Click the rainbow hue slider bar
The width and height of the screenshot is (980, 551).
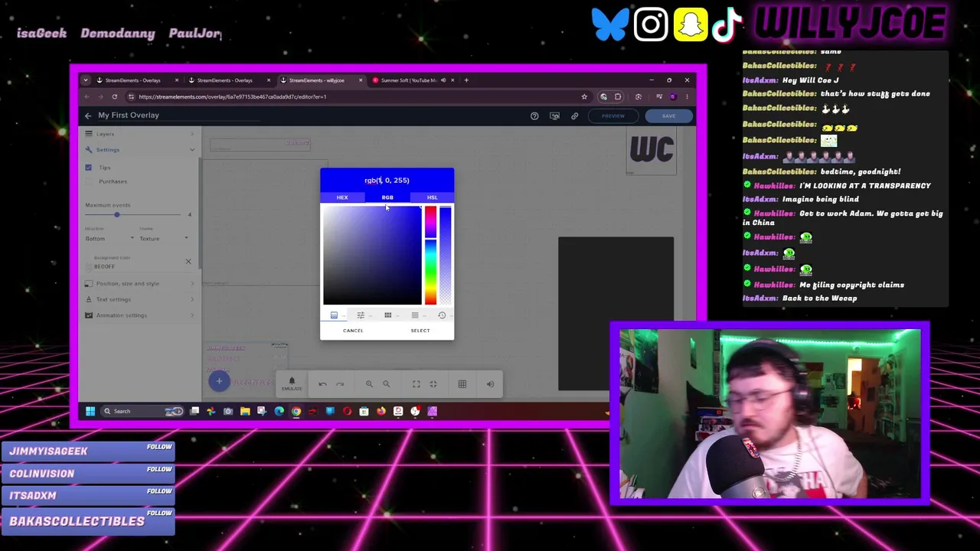430,256
